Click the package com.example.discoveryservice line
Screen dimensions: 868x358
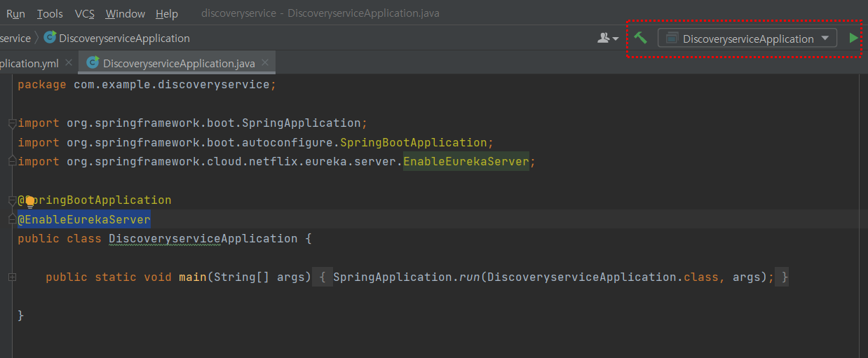pos(147,84)
